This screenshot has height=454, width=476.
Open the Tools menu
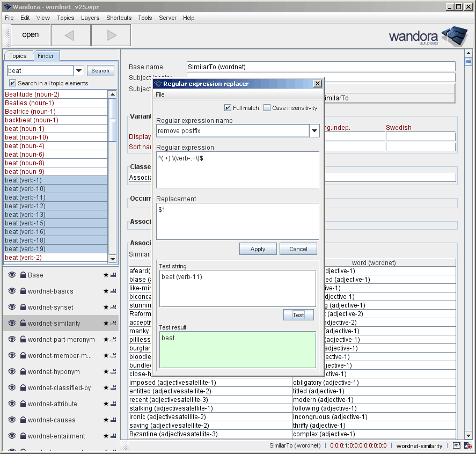tap(144, 18)
